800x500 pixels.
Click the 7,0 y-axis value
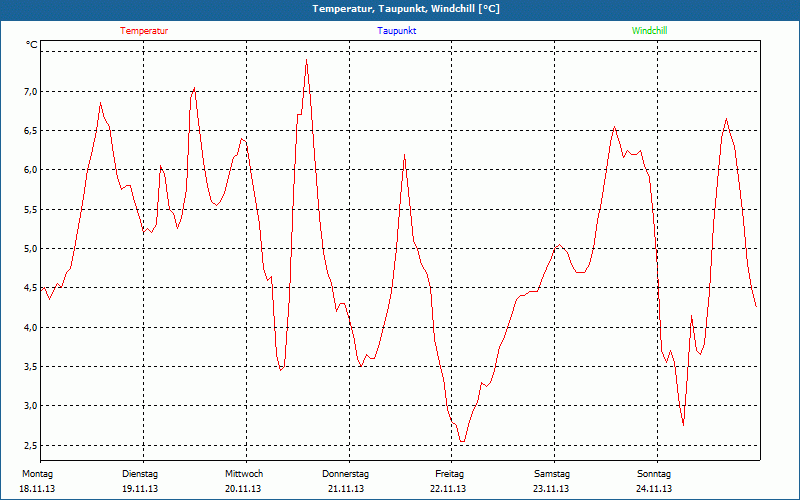pos(31,92)
